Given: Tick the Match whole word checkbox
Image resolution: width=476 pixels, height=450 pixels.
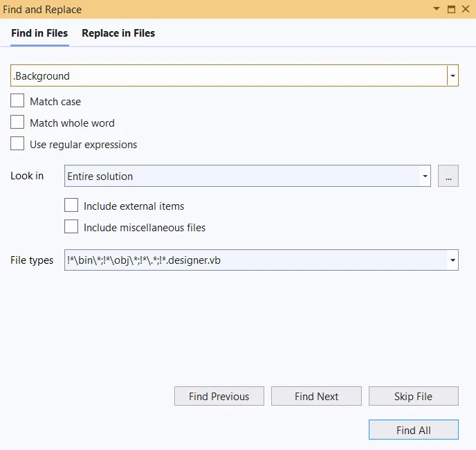Looking at the screenshot, I should [x=17, y=123].
